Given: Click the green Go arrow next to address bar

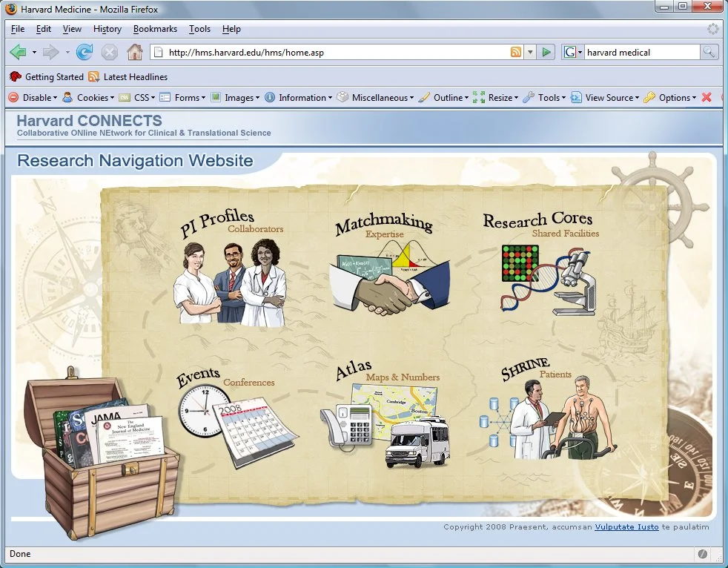Looking at the screenshot, I should 546,52.
